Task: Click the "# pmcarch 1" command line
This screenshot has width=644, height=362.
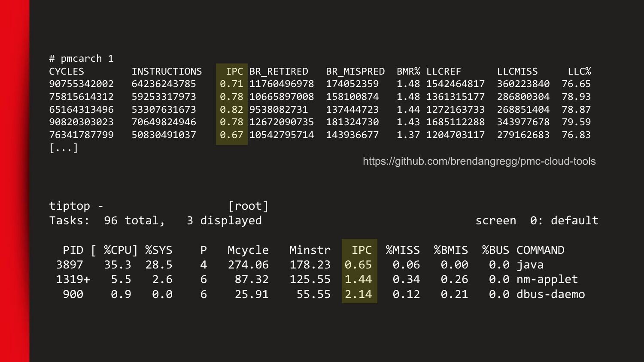Action: 81,58
